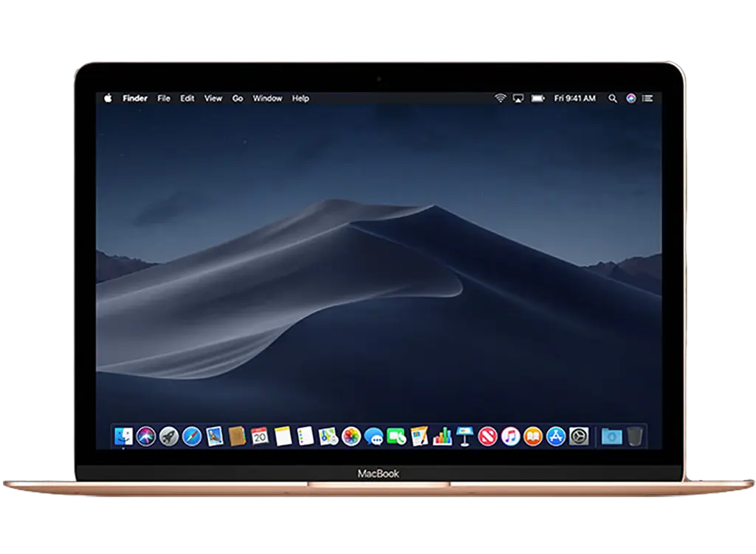This screenshot has width=756, height=554.
Task: Open the Finder File menu
Action: coord(163,98)
